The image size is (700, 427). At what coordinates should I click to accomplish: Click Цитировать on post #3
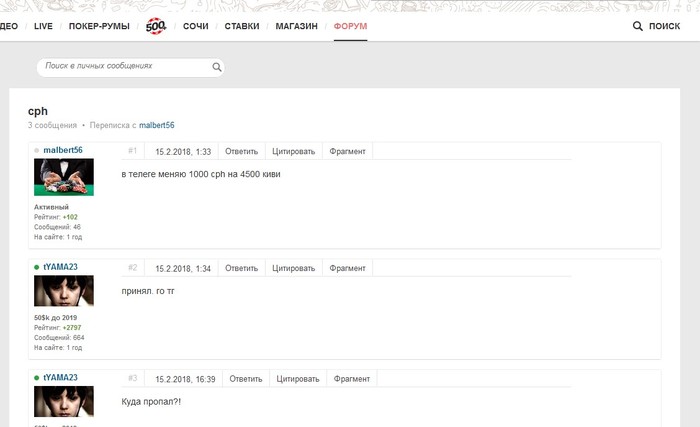[298, 379]
